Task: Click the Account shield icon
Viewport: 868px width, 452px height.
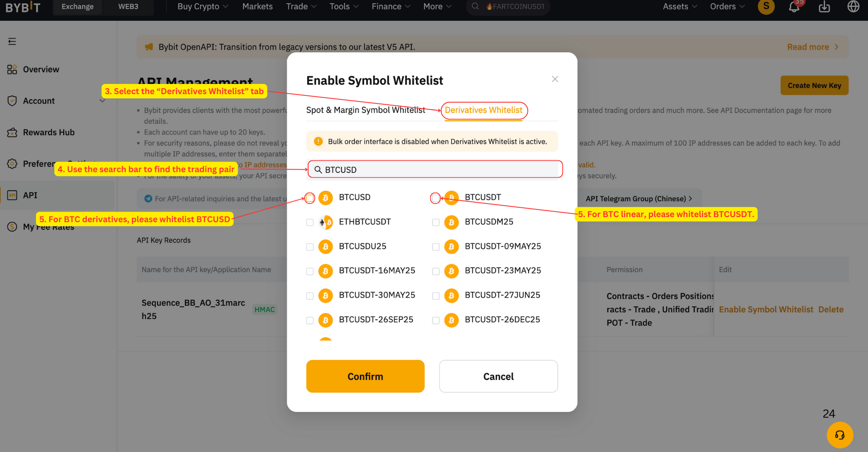Action: [12, 100]
